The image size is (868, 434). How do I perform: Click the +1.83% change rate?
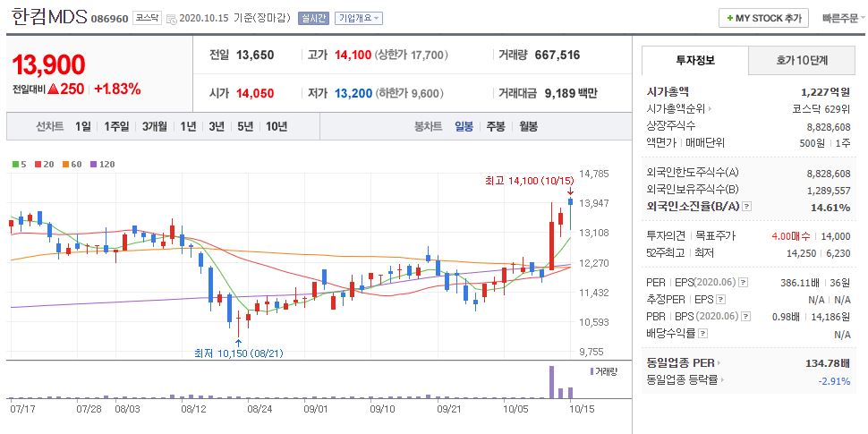[117, 89]
